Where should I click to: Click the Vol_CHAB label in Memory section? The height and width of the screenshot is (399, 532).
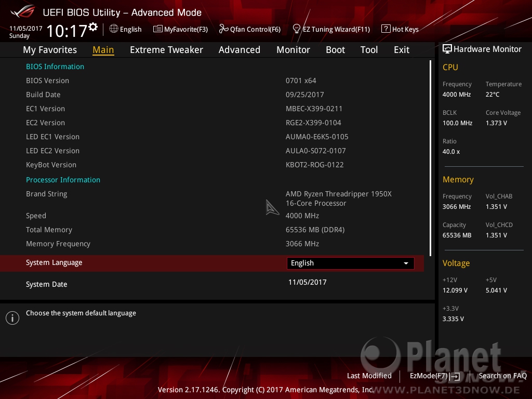point(499,196)
